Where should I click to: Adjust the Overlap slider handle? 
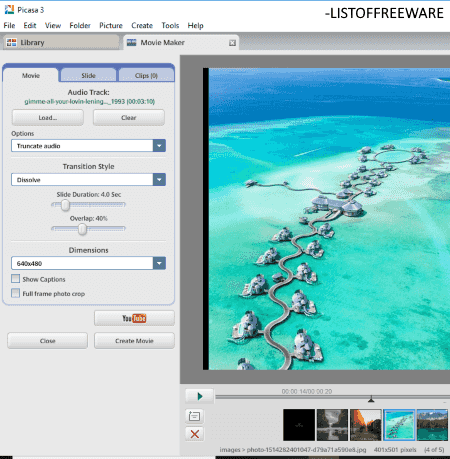tap(82, 229)
